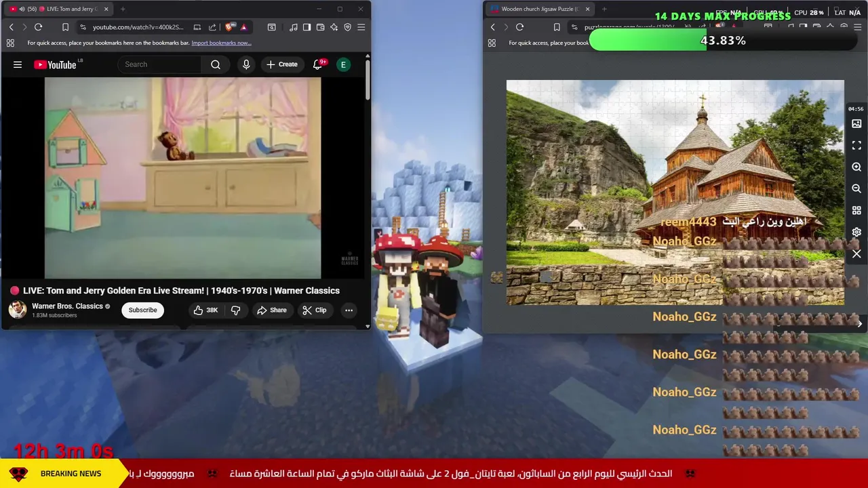Click the YouTube search magnifier button
The width and height of the screenshot is (868, 488).
[216, 64]
